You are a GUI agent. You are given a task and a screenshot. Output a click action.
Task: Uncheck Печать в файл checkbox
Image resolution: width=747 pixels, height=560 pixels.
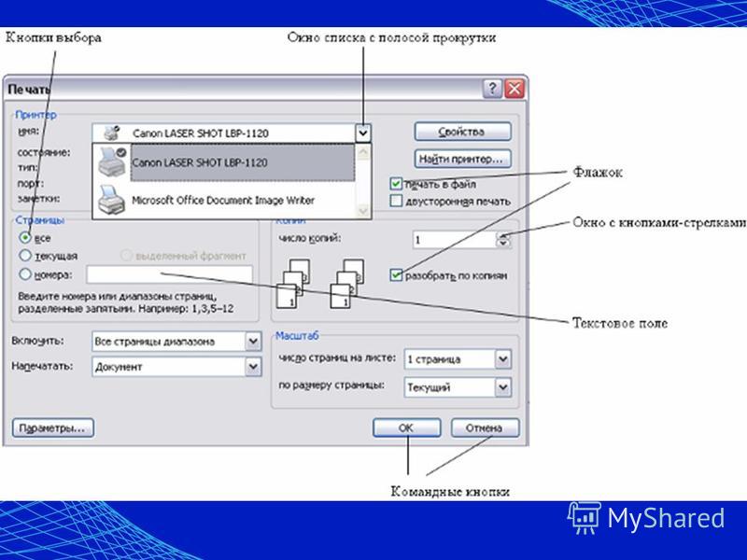point(396,183)
